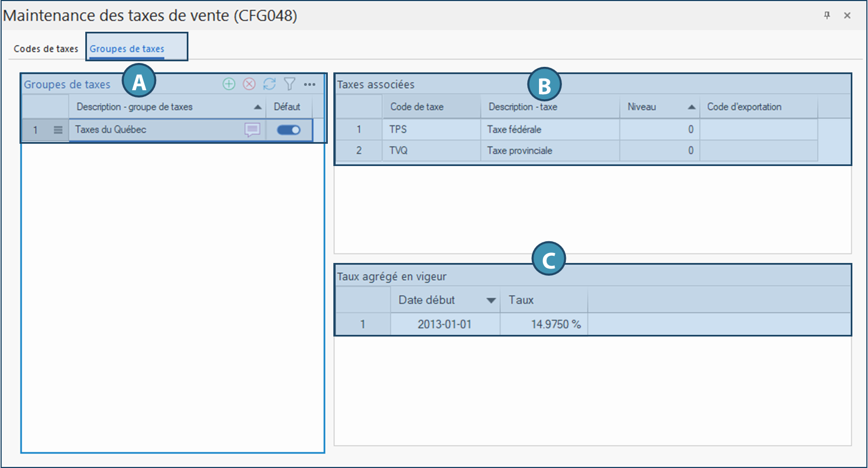Switch to the Codes de taxes tab
Screen dimensions: 868x468
(46, 48)
